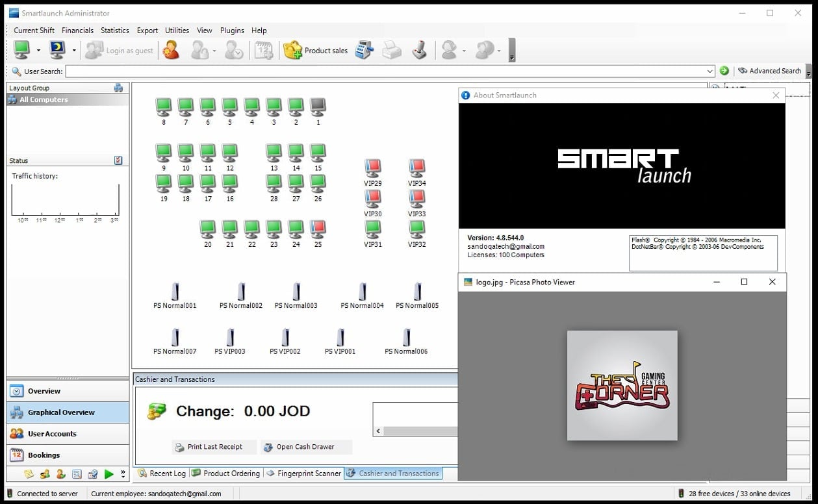Switch to Graphical Overview in sidebar
The image size is (818, 504).
tap(68, 412)
